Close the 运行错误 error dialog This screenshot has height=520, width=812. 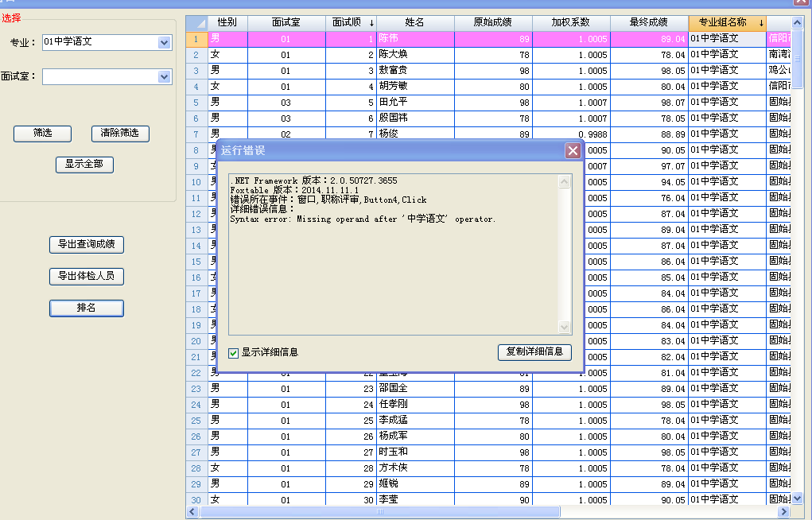[x=573, y=151]
